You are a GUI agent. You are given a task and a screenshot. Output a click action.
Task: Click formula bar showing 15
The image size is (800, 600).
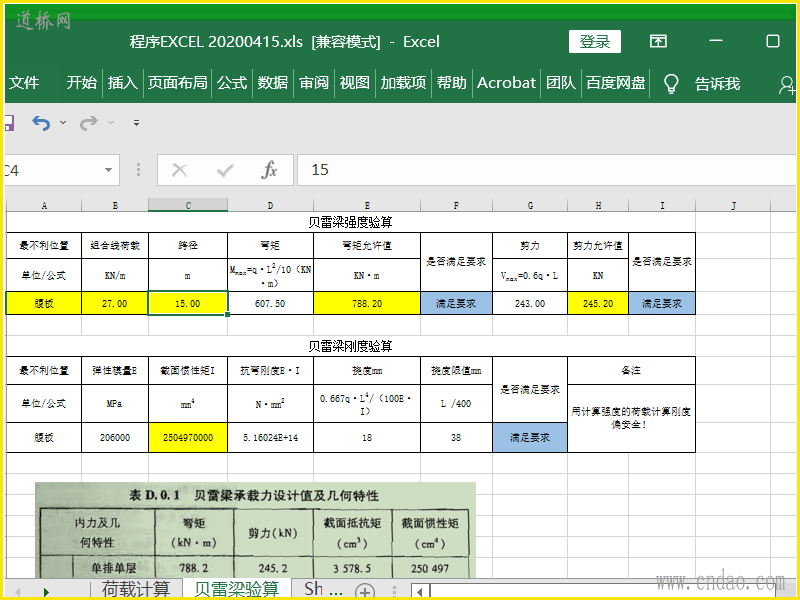click(546, 170)
